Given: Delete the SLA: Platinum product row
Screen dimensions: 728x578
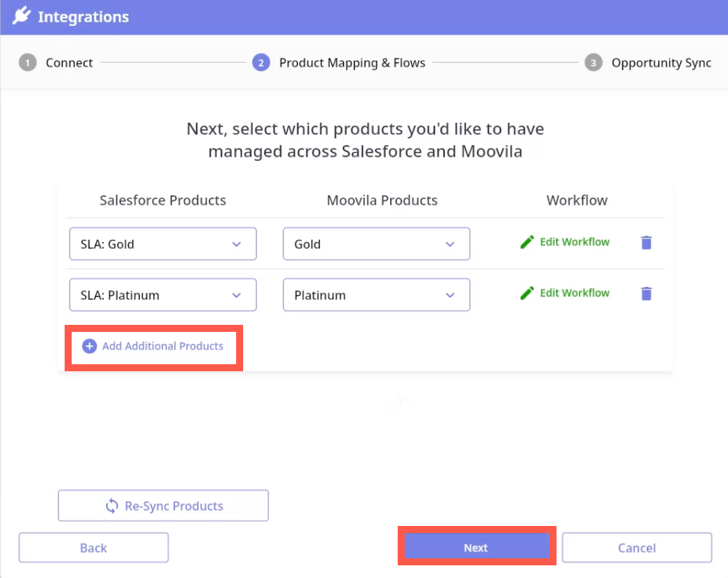Looking at the screenshot, I should tap(646, 294).
